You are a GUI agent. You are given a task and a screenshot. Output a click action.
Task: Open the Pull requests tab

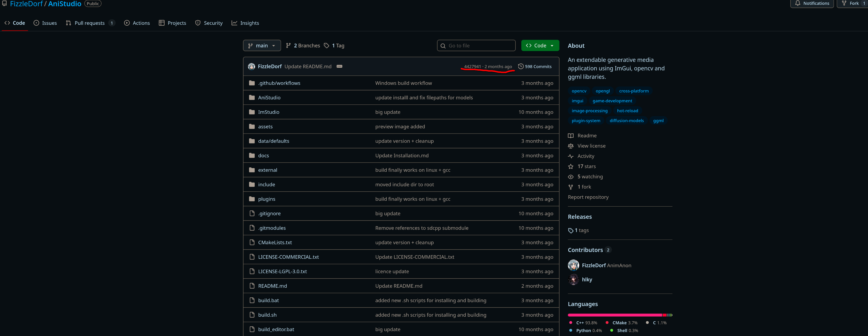[90, 23]
